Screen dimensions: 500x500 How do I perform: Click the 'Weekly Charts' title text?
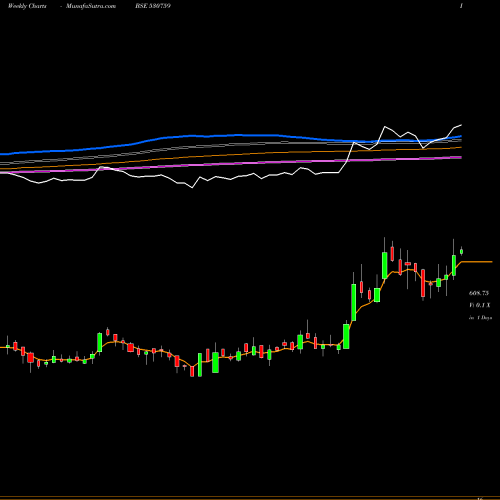27,6
